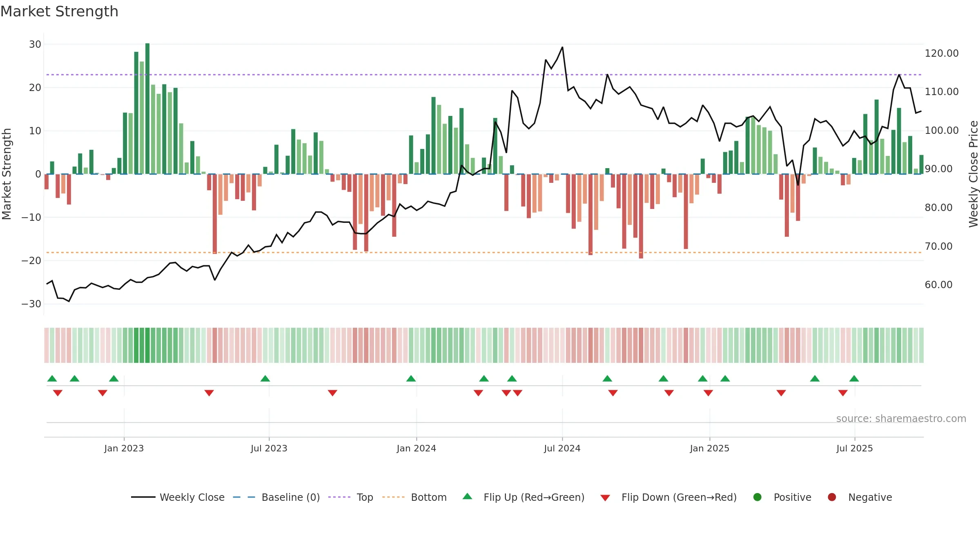This screenshot has width=980, height=551.
Task: Click the flip-down marker at Jul 2025
Action: click(843, 393)
